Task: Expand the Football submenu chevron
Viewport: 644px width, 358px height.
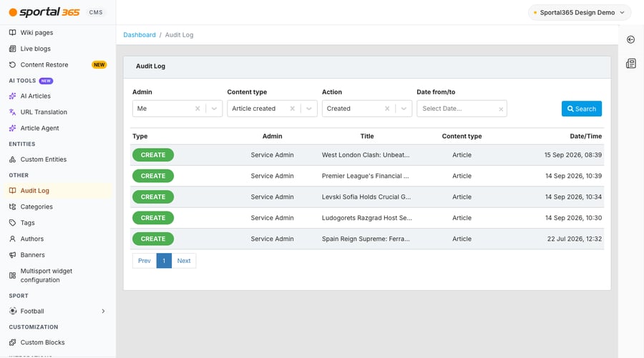Action: click(x=103, y=312)
